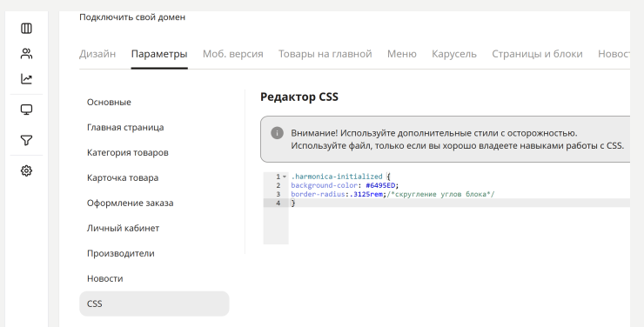The height and width of the screenshot is (327, 644).
Task: Open the Товары на главной tab
Action: point(325,54)
